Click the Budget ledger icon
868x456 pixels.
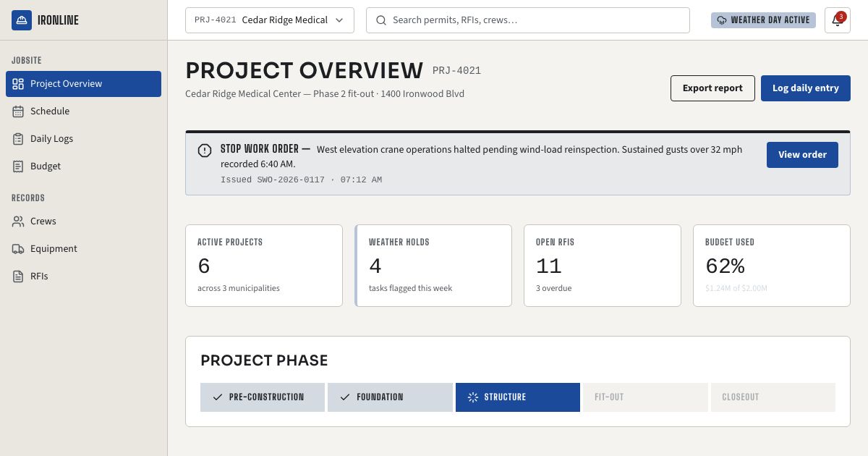click(x=18, y=166)
